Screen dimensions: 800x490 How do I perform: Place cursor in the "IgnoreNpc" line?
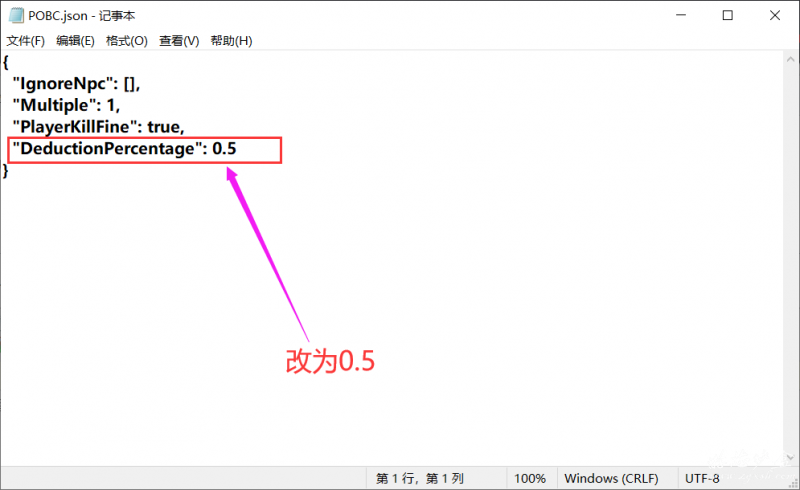pyautogui.click(x=80, y=83)
